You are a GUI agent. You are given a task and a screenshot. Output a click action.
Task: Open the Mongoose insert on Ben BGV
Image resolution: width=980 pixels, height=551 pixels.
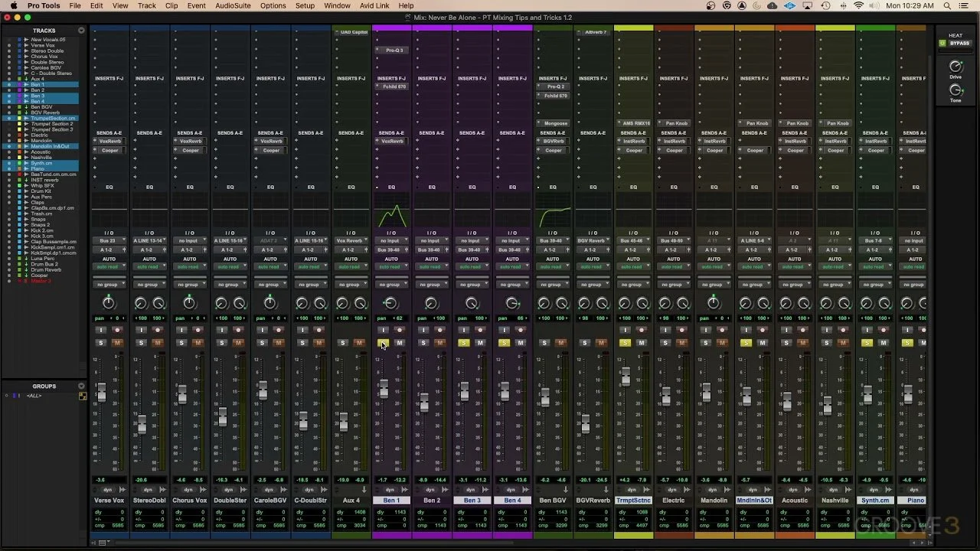click(x=555, y=123)
